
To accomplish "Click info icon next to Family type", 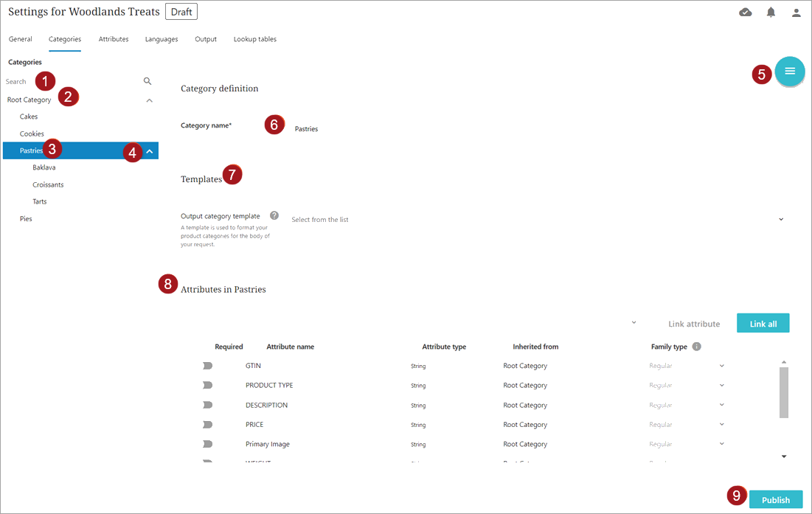I will coord(696,347).
